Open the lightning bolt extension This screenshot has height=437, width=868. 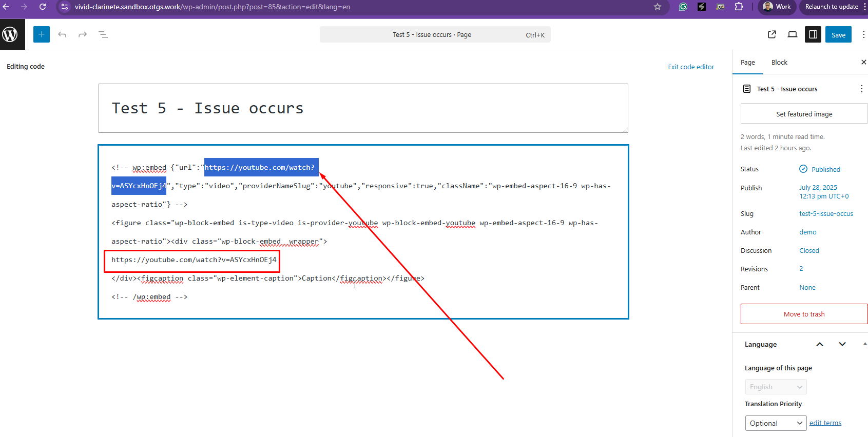coord(702,7)
